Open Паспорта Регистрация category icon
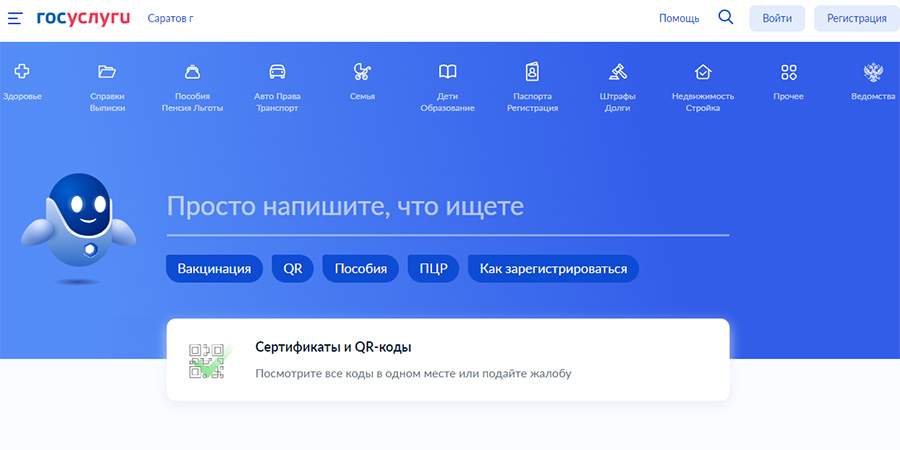Image resolution: width=900 pixels, height=450 pixels. (532, 72)
